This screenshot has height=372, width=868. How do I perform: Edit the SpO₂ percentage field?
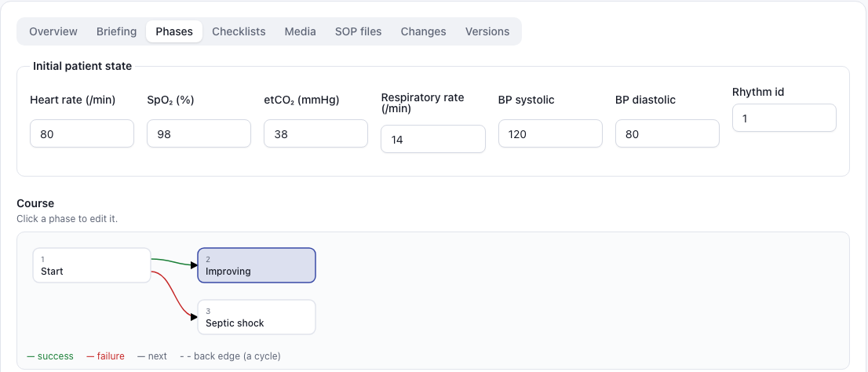pyautogui.click(x=199, y=133)
